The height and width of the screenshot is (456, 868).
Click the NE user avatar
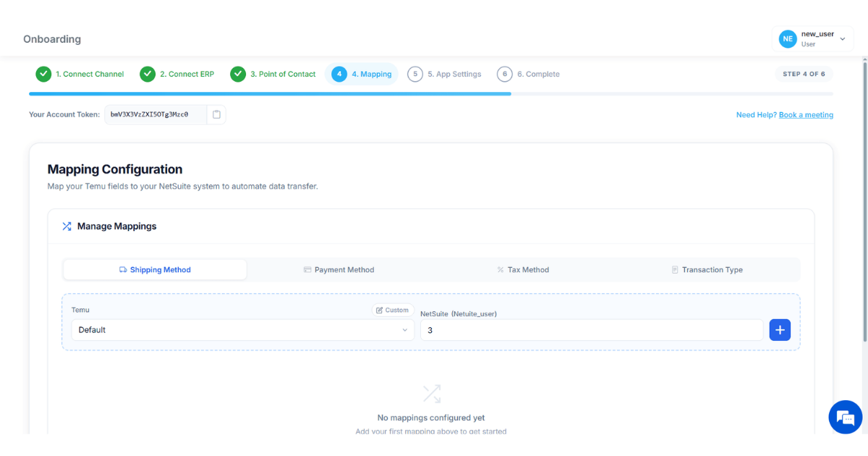(x=788, y=39)
